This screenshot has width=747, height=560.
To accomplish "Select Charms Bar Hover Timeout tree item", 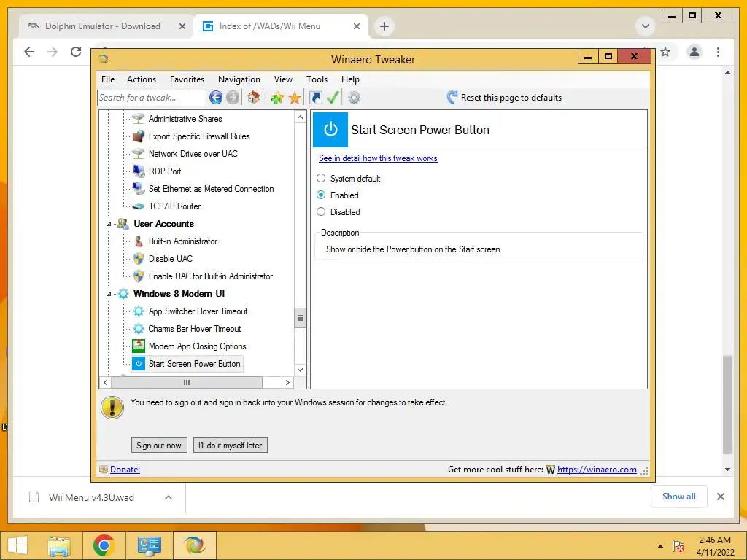I will coord(194,329).
